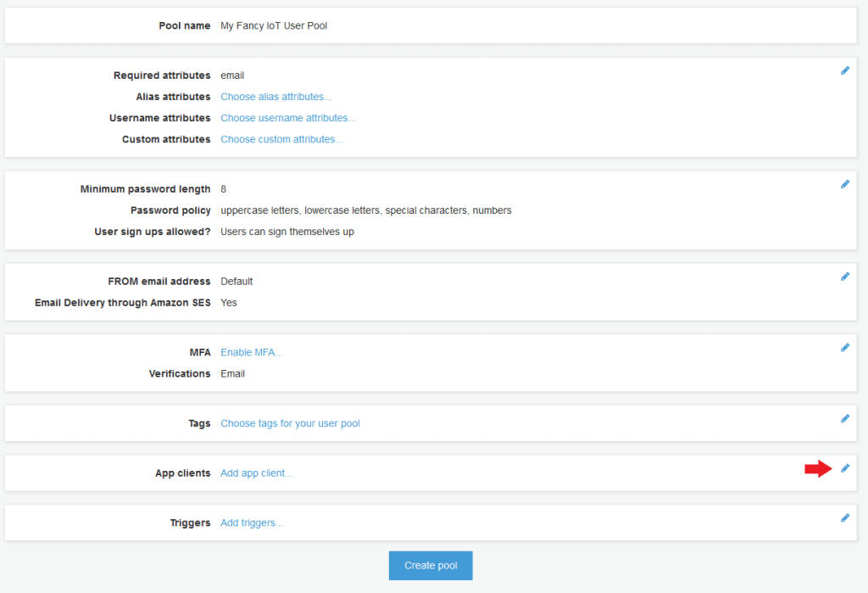This screenshot has width=868, height=593.
Task: Click the pencil icon in the Triggers row
Action: (x=844, y=517)
